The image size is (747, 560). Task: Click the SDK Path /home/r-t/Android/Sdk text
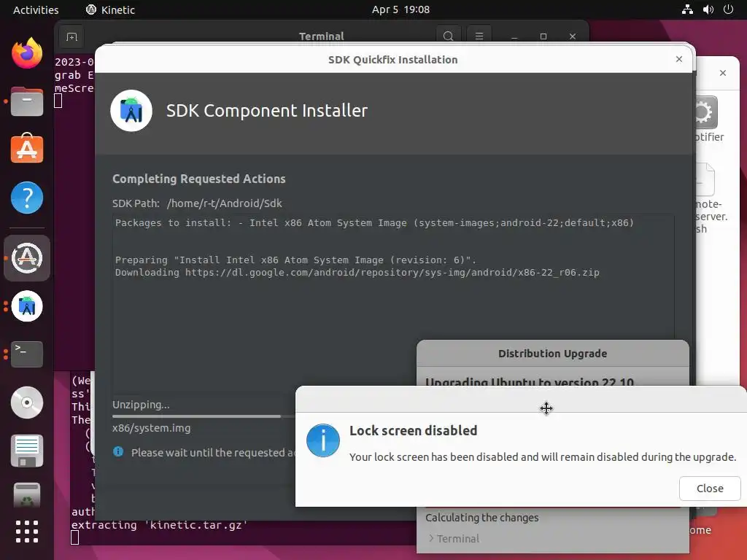(x=225, y=203)
